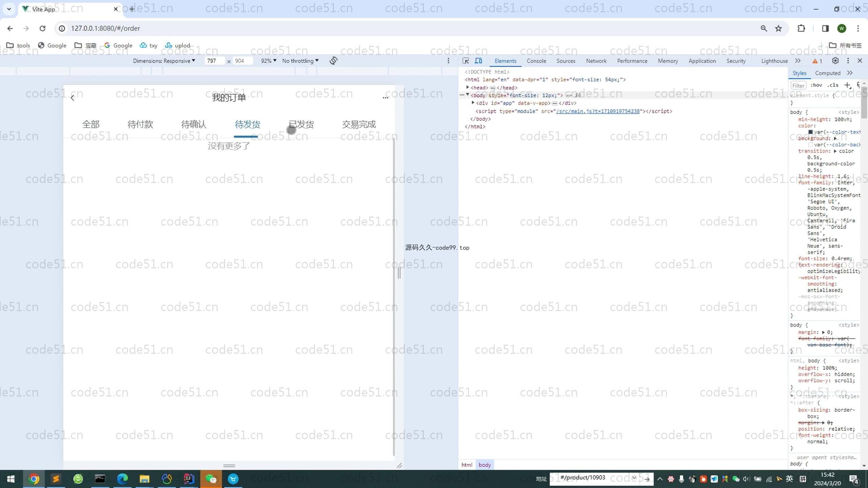Click the white background color swatch

pos(810,145)
